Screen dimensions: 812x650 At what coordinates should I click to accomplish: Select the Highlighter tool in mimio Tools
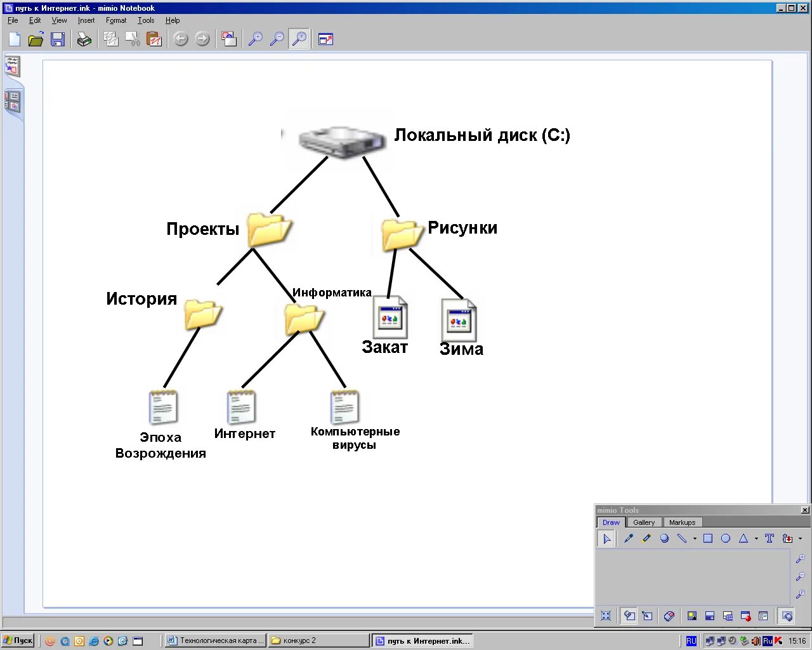646,538
